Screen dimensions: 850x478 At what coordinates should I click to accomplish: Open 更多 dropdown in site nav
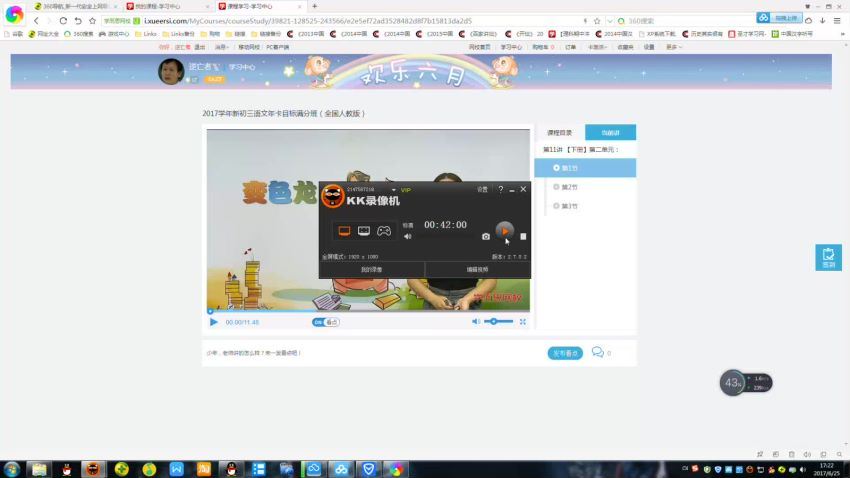pyautogui.click(x=673, y=47)
